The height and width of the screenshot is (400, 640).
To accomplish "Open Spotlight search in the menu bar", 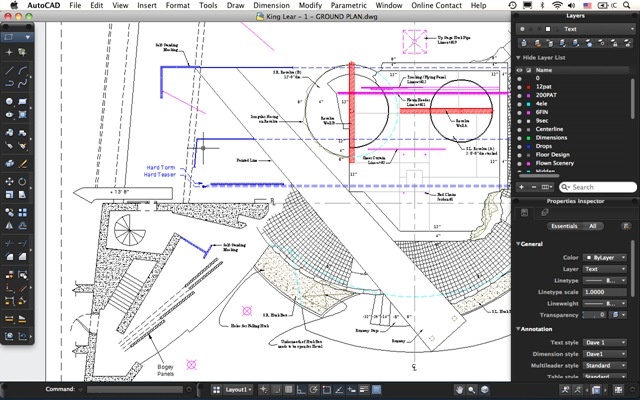I will click(x=609, y=6).
